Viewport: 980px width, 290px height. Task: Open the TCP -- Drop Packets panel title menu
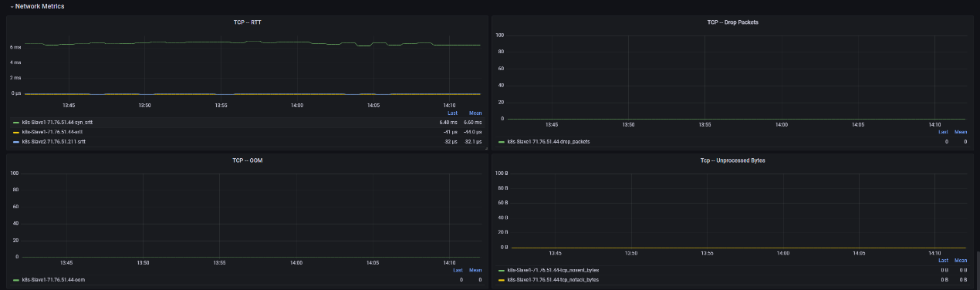732,22
